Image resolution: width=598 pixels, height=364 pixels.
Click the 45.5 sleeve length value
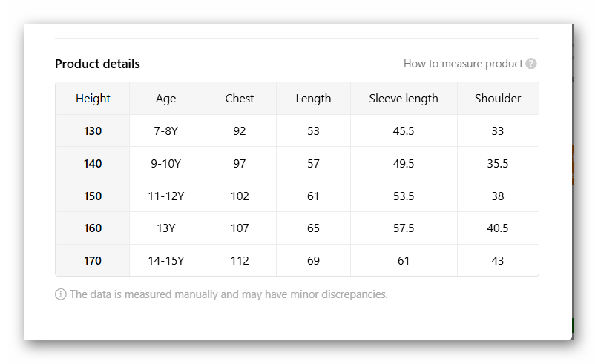point(404,131)
